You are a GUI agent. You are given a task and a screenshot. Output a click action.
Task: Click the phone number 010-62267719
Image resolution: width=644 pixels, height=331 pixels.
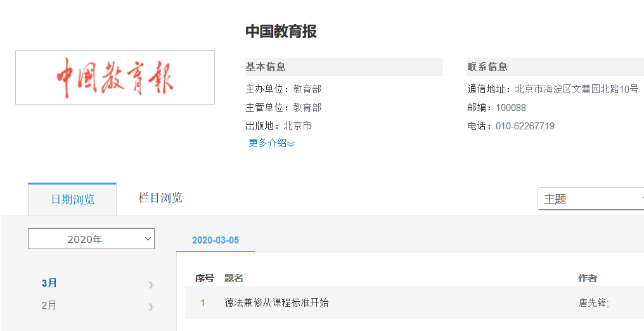coord(525,126)
